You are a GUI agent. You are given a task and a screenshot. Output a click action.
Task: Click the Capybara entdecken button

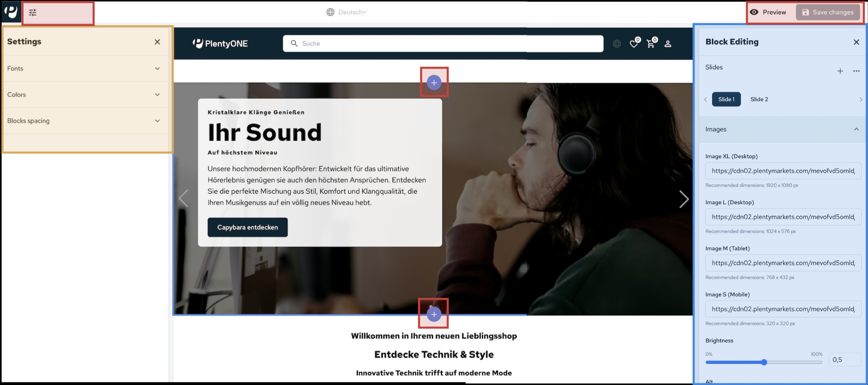(248, 227)
